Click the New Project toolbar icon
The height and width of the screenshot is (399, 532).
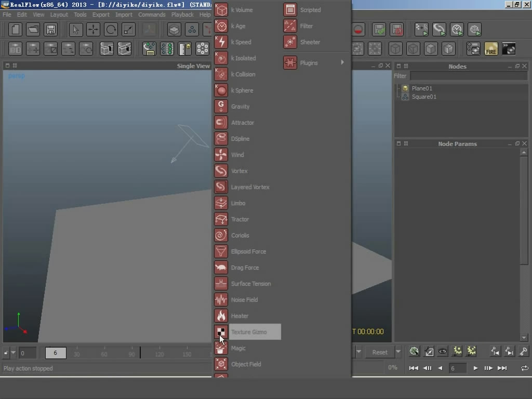click(x=15, y=30)
